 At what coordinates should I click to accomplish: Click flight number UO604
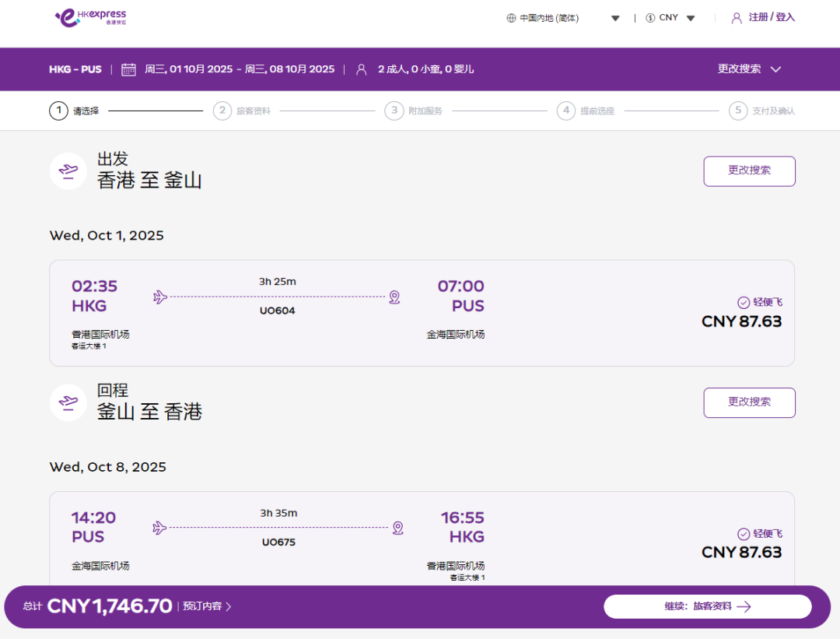(278, 311)
